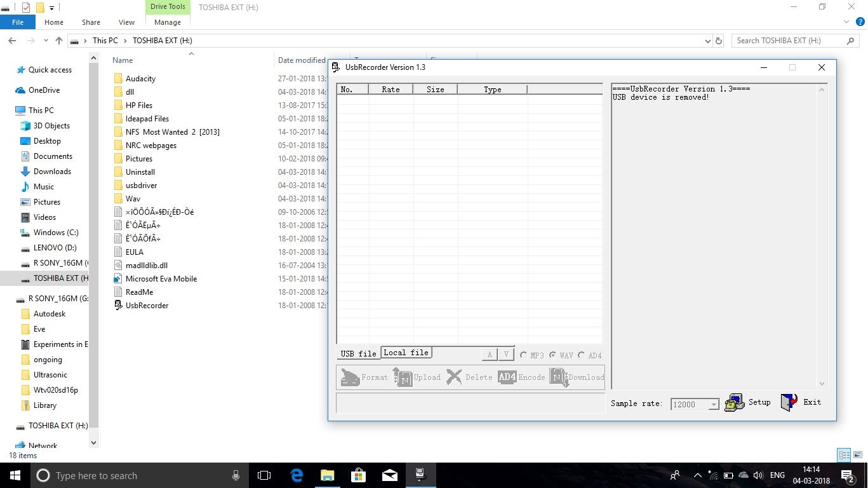The image size is (868, 488).
Task: Click the Exit door icon in UsbRecorder
Action: point(789,402)
